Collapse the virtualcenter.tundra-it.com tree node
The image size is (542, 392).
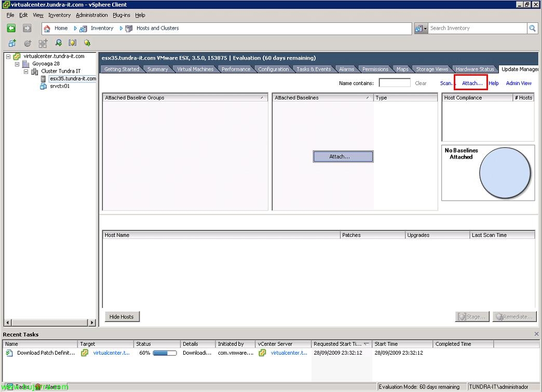tap(8, 57)
